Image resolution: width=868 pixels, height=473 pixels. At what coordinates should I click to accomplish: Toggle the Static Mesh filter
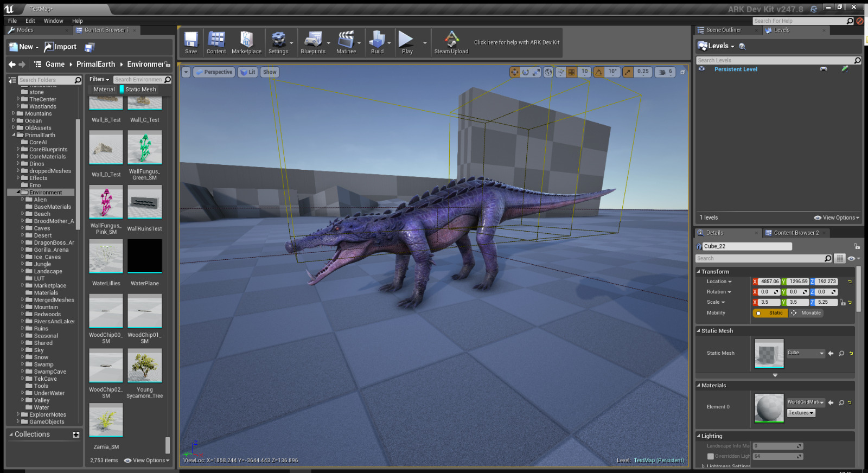point(138,90)
